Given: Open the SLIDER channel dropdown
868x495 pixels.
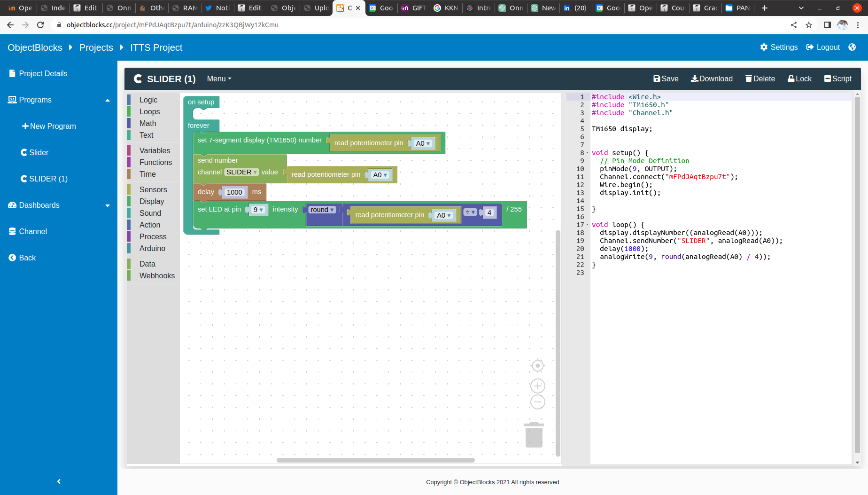Looking at the screenshot, I should tap(241, 173).
